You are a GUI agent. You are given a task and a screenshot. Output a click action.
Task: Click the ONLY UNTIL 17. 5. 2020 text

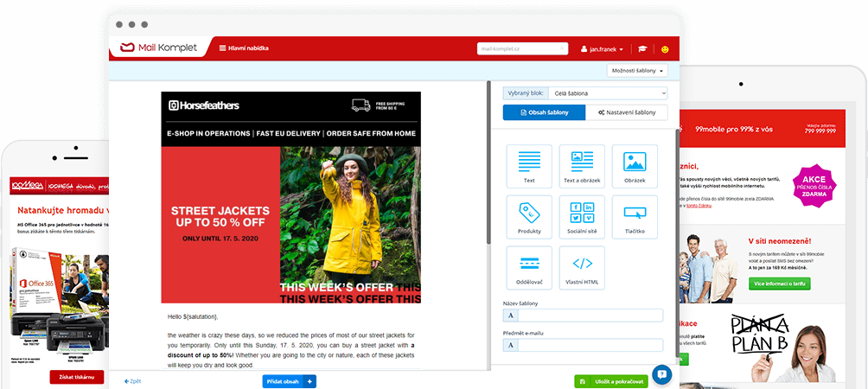coord(220,239)
